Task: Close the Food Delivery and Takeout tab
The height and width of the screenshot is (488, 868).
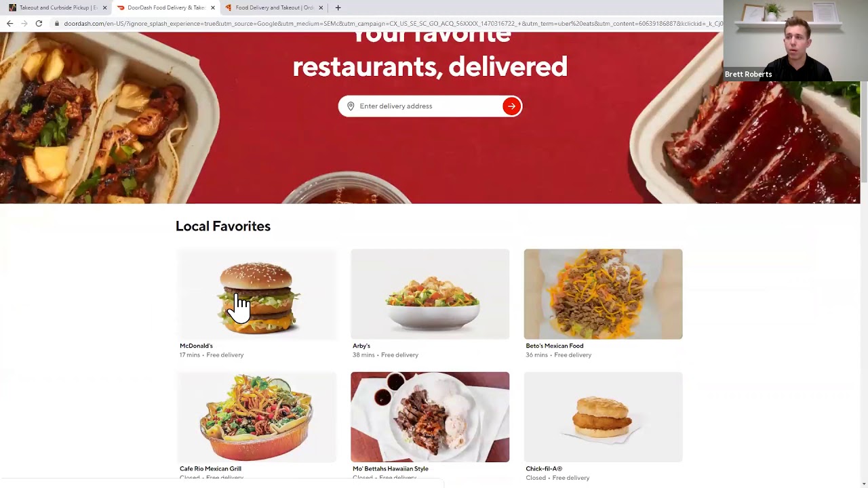Action: click(321, 7)
